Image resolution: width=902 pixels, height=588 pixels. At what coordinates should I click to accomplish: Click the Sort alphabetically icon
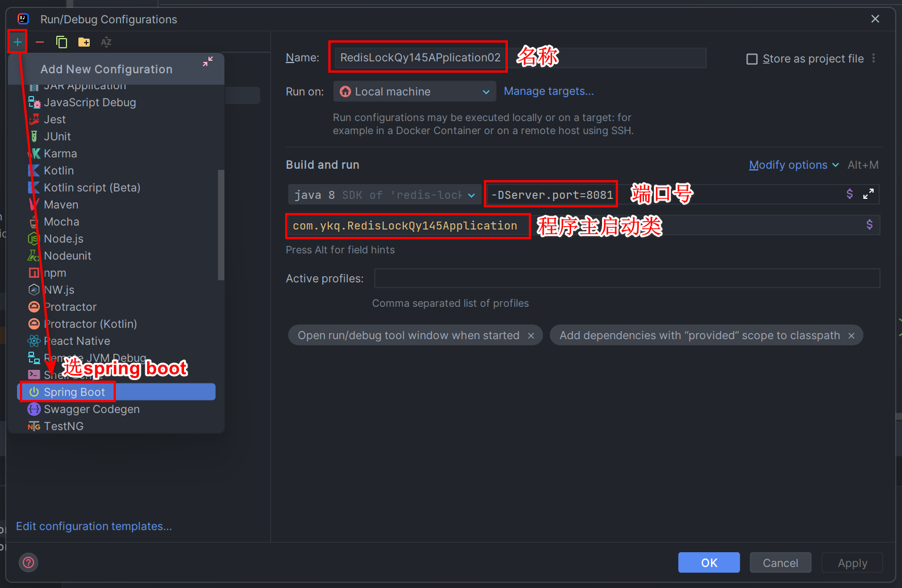pyautogui.click(x=106, y=42)
